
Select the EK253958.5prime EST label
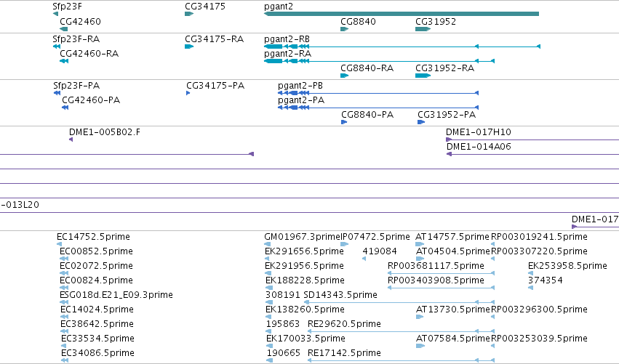[567, 266]
